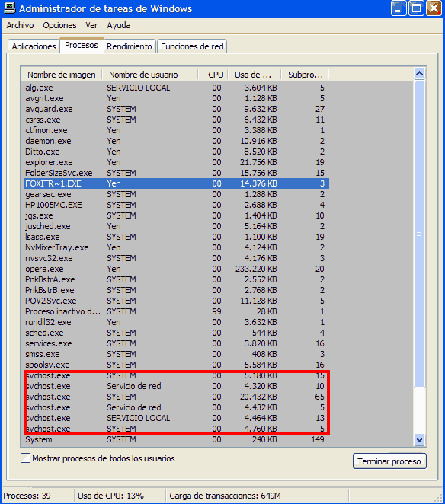445x504 pixels.
Task: Open the Ver menu
Action: 91,25
